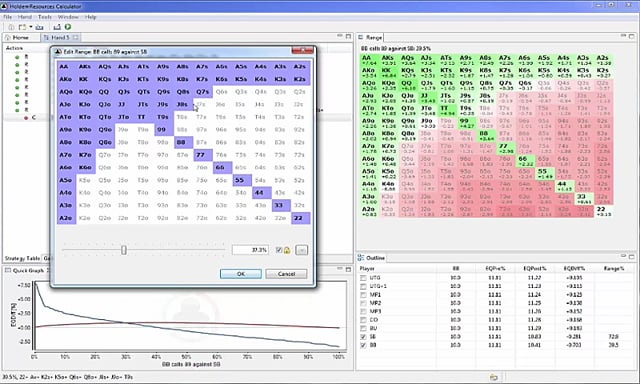
Task: Switch to the Hand 5 tab
Action: pyautogui.click(x=60, y=38)
